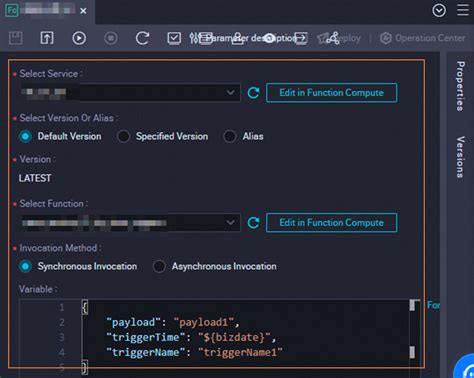
Task: Click the Reload circular arrow toolbar icon
Action: click(142, 38)
